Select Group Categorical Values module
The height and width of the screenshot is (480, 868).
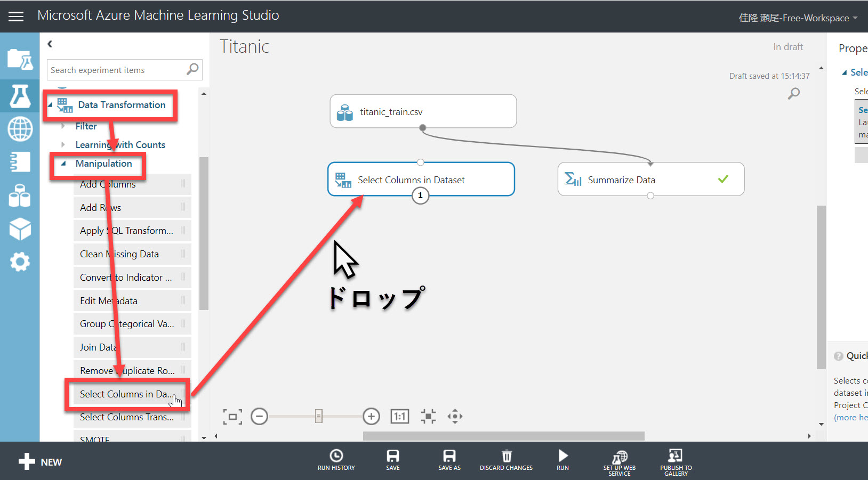132,324
